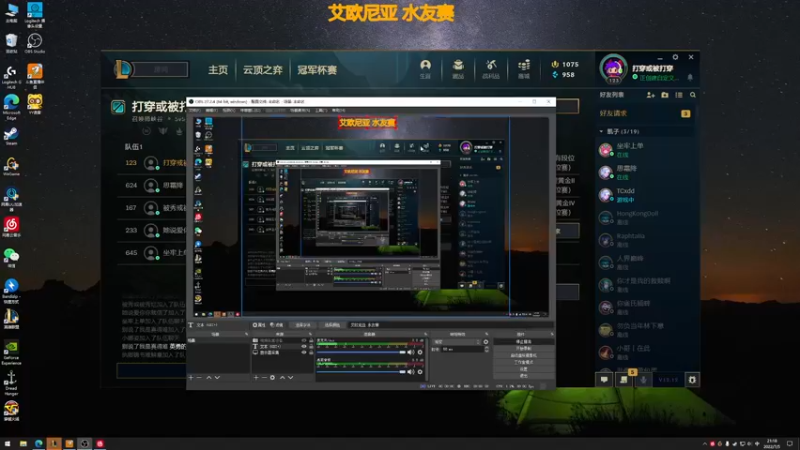Image resolution: width=800 pixels, height=450 pixels.
Task: Click OBS studio mode button
Action: pos(523,362)
